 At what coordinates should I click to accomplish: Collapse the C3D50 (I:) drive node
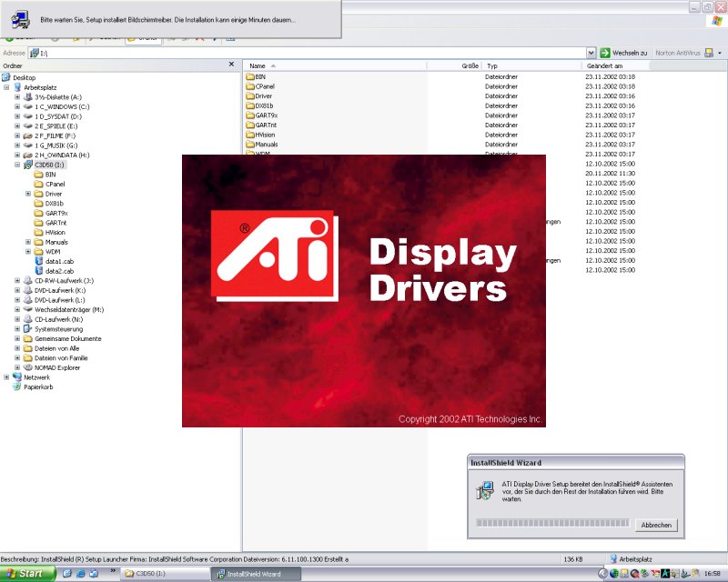(x=17, y=165)
